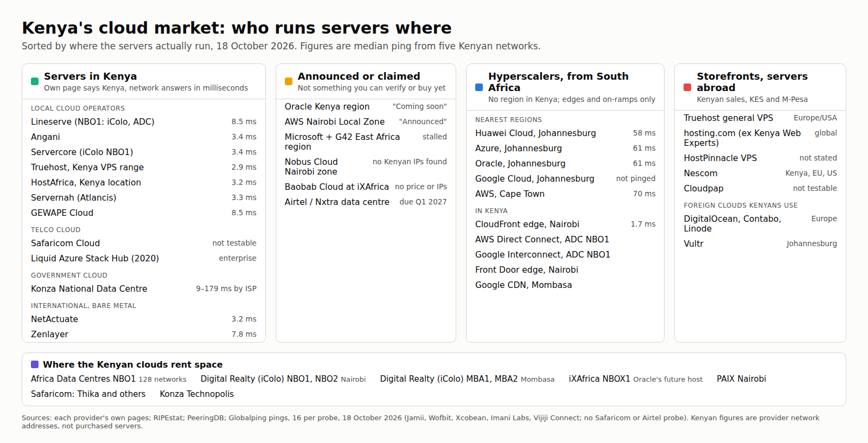Click Safaricom Cloud entry
Viewport: 868px width, 443px height.
[144, 243]
